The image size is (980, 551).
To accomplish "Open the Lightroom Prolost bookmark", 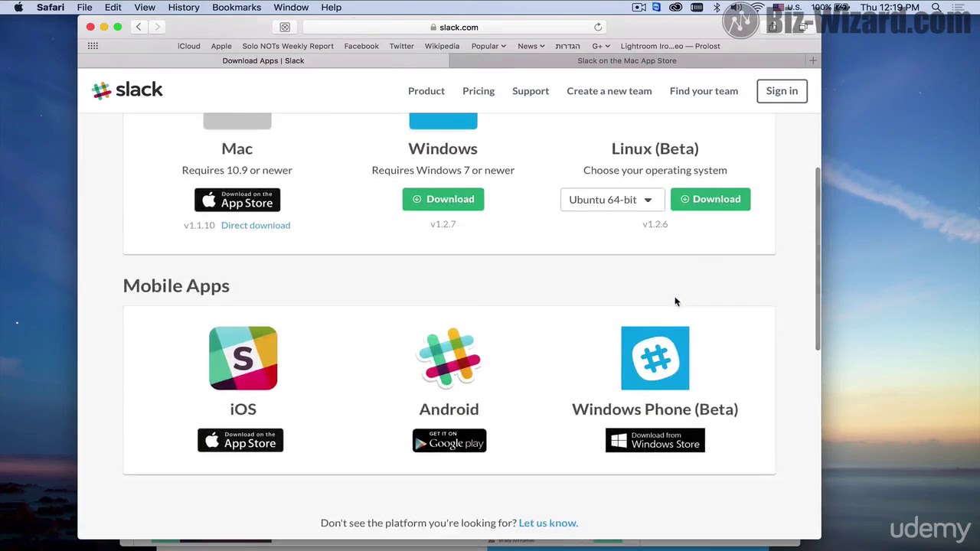I will [x=670, y=46].
